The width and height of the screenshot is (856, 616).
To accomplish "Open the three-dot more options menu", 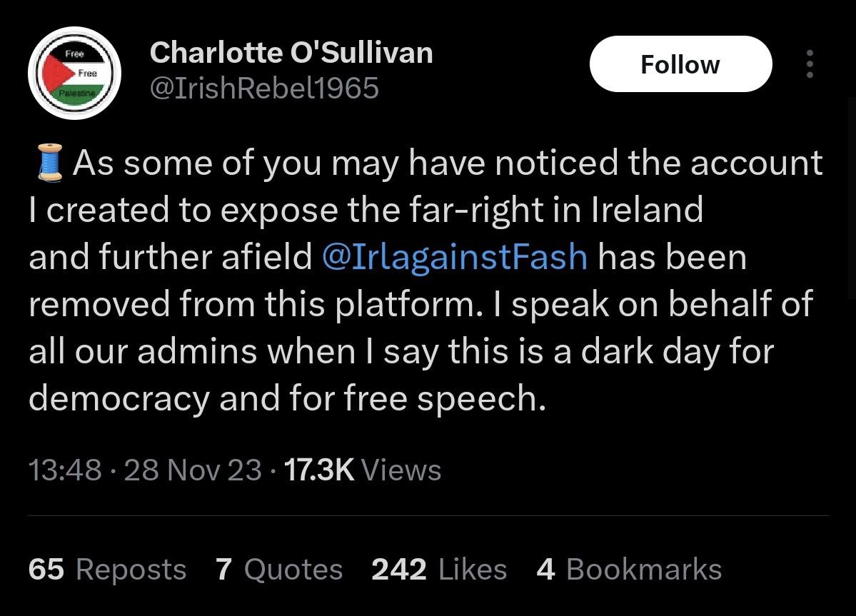I will tap(809, 64).
